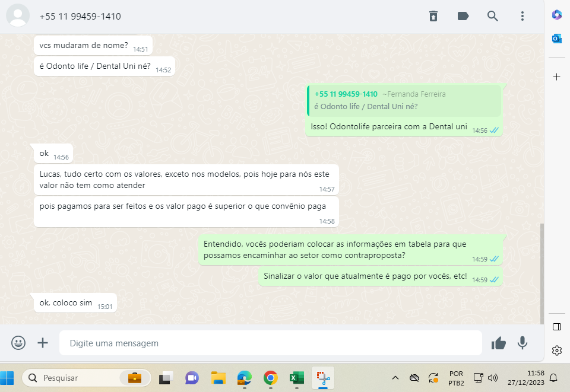Open Excel from the Windows taskbar
The image size is (570, 392).
pos(296,378)
